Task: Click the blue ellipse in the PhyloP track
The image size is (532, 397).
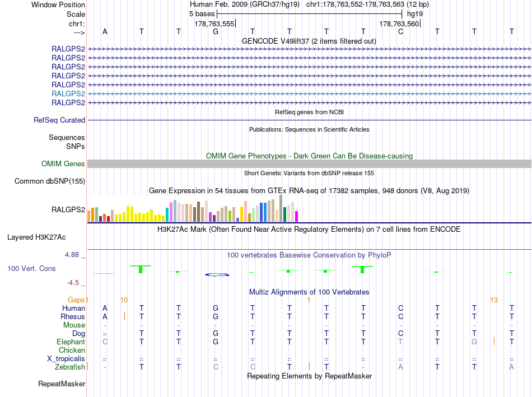Action: 217,274
